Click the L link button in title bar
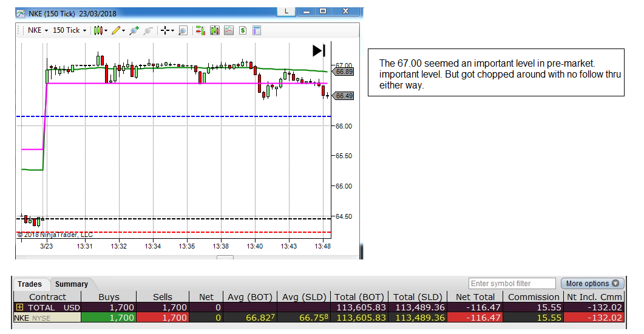 point(286,12)
